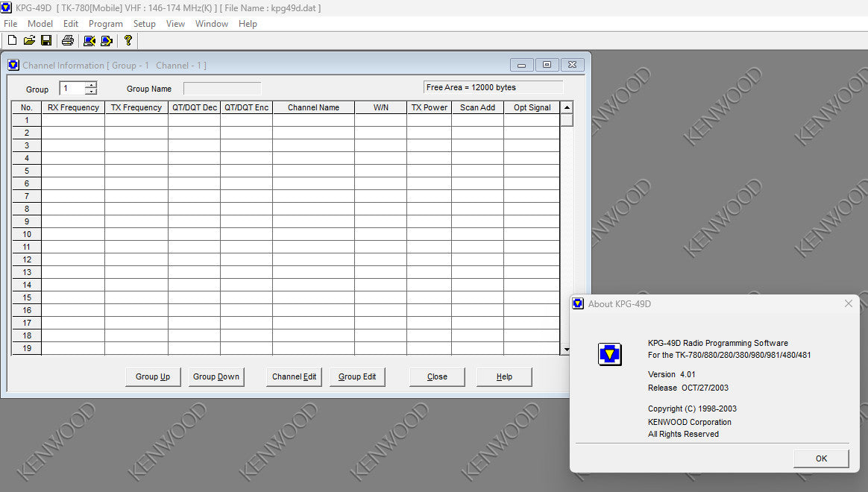Screen dimensions: 868x492
Task: Write data to radio toolbar icon
Action: [107, 40]
